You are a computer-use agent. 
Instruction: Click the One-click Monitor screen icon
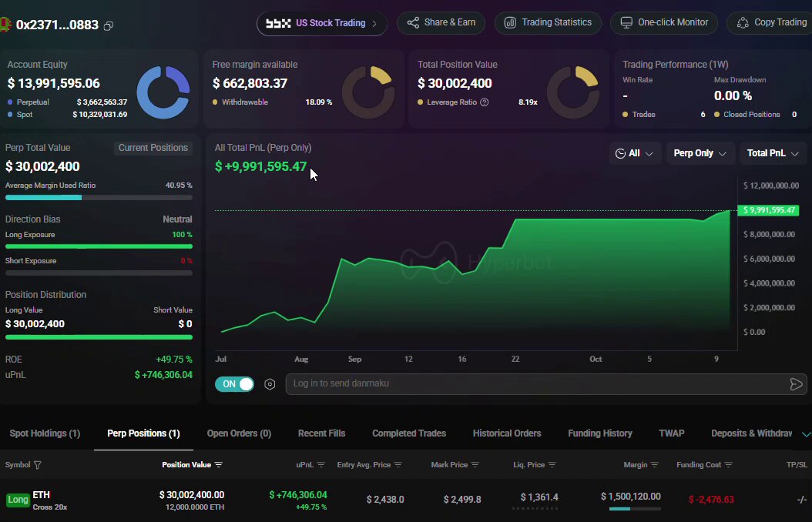point(626,23)
